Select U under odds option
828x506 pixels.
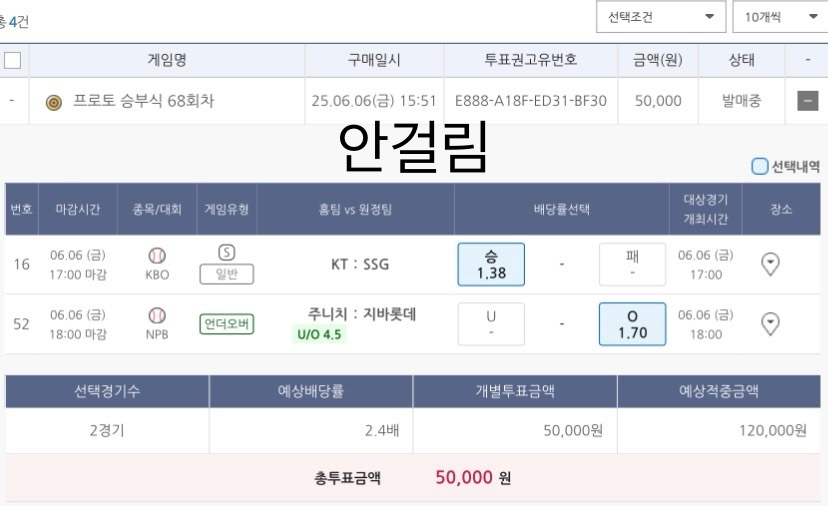(x=491, y=324)
